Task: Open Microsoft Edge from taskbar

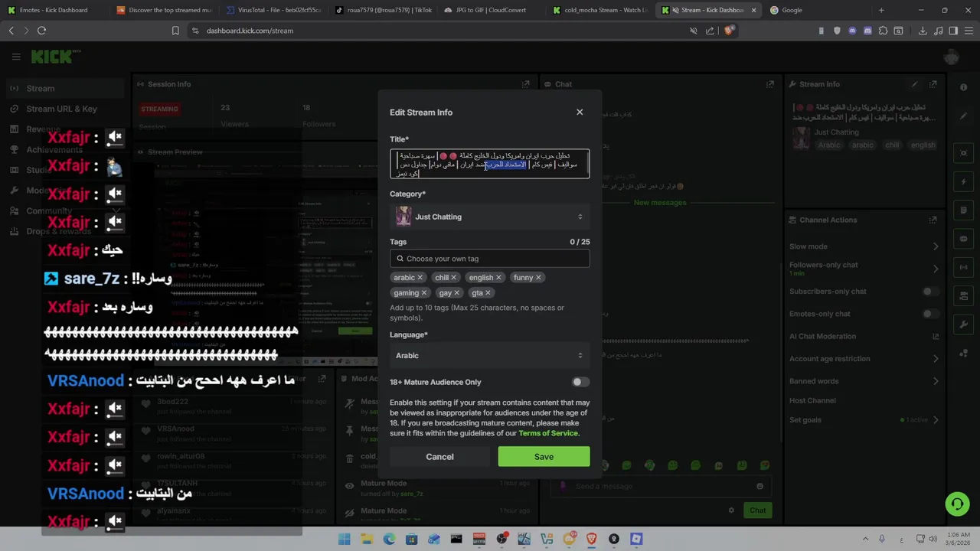Action: pos(389,539)
